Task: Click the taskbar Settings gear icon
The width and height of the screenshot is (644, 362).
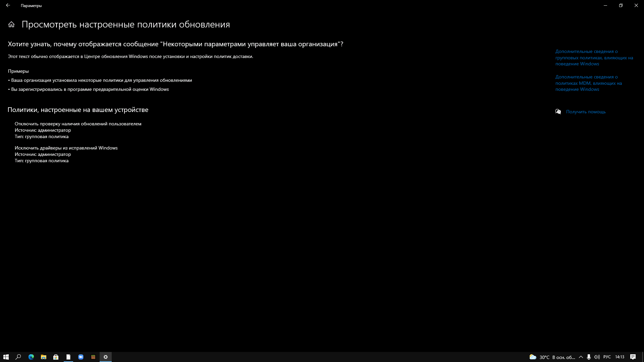Action: (106, 357)
